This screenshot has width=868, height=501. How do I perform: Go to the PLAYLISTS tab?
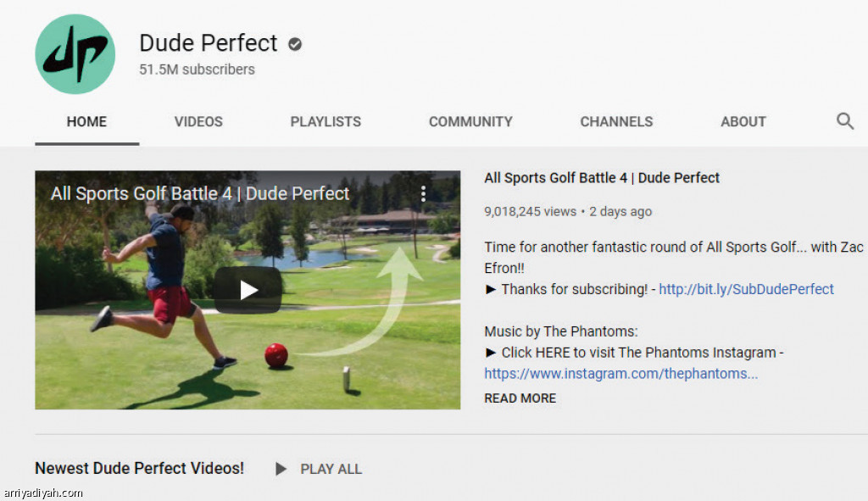click(325, 121)
